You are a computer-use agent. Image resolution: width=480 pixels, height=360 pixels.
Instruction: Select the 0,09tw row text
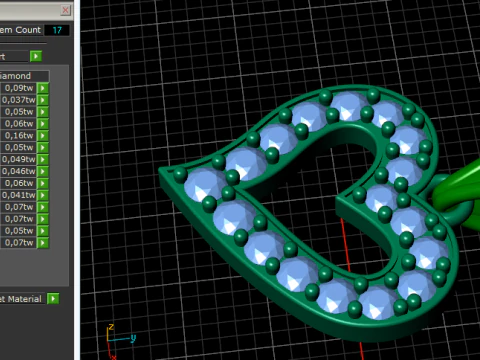(x=19, y=88)
